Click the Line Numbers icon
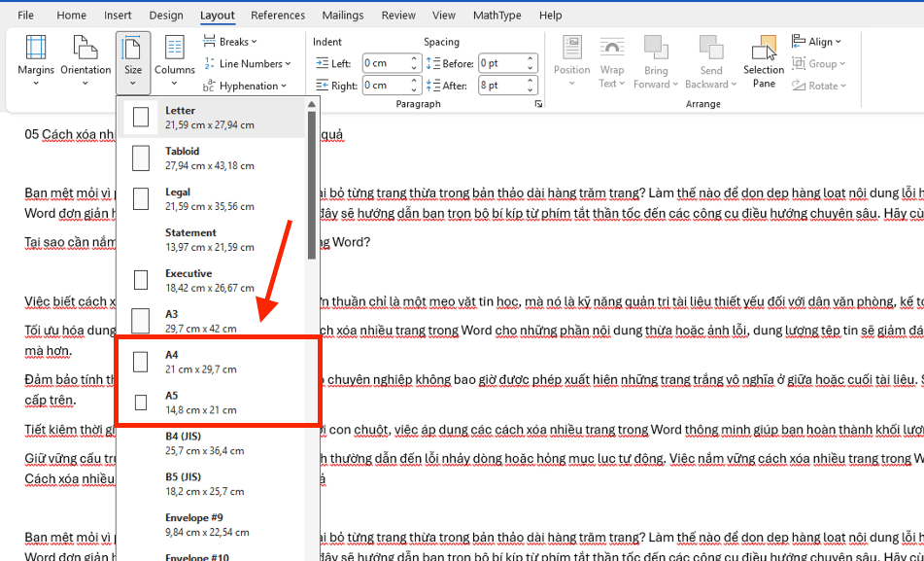 209,63
